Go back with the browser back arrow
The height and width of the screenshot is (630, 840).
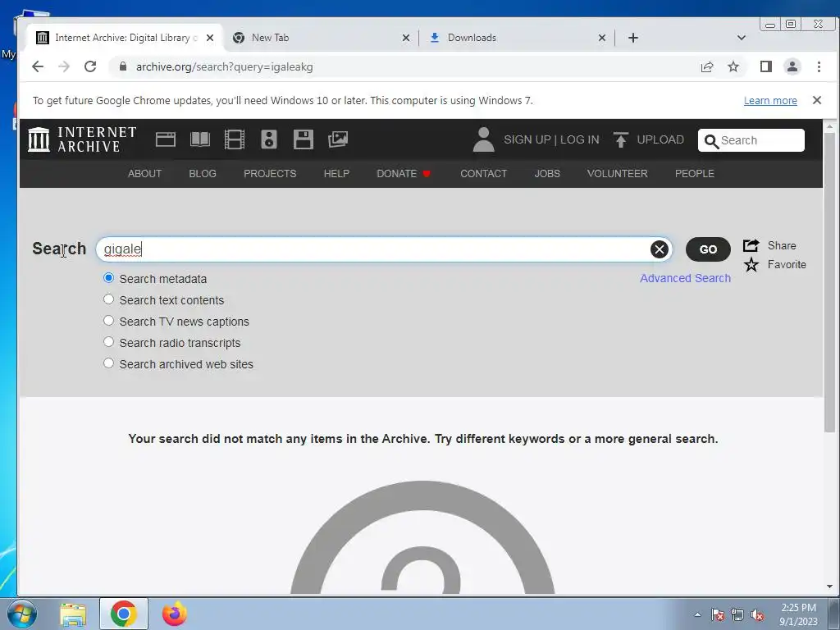point(38,66)
